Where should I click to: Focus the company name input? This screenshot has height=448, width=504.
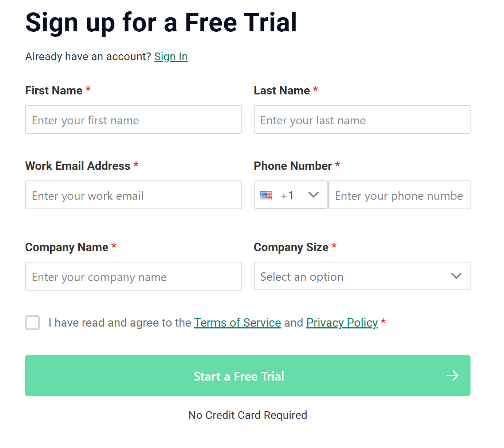click(133, 277)
